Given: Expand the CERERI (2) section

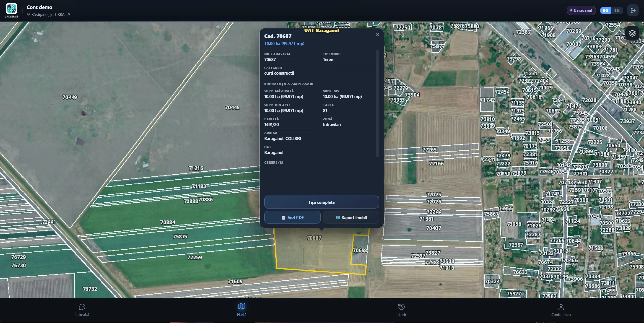Looking at the screenshot, I should (x=274, y=163).
